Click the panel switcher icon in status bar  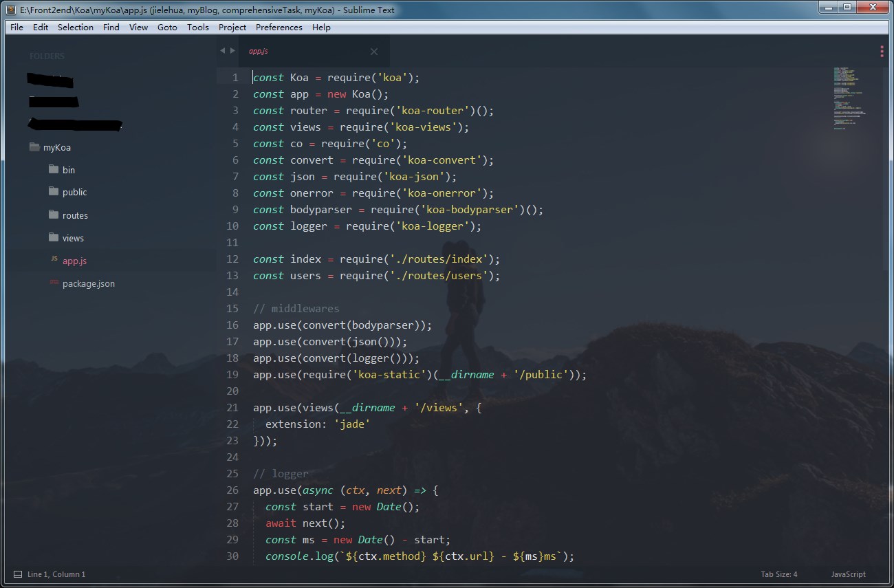pyautogui.click(x=14, y=574)
